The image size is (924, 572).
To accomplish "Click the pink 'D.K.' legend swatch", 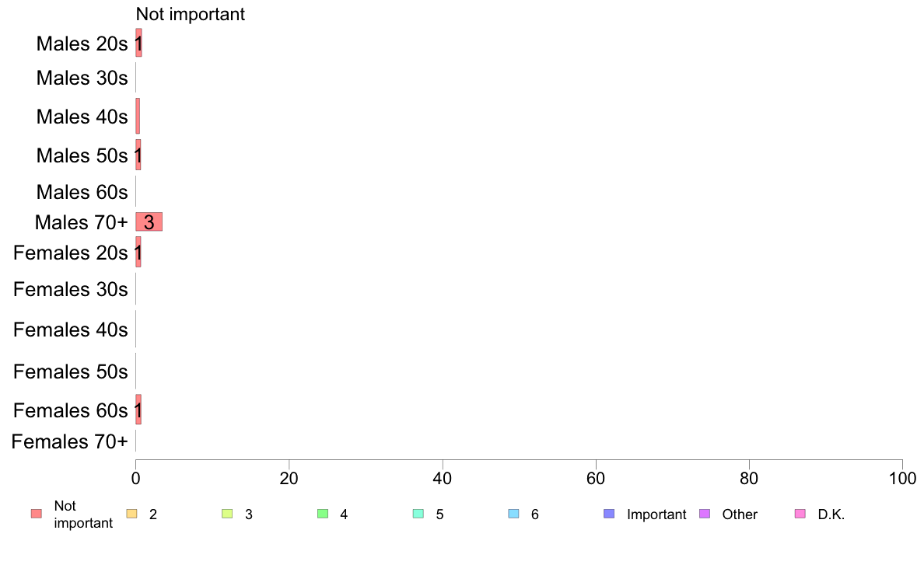I will click(x=800, y=514).
